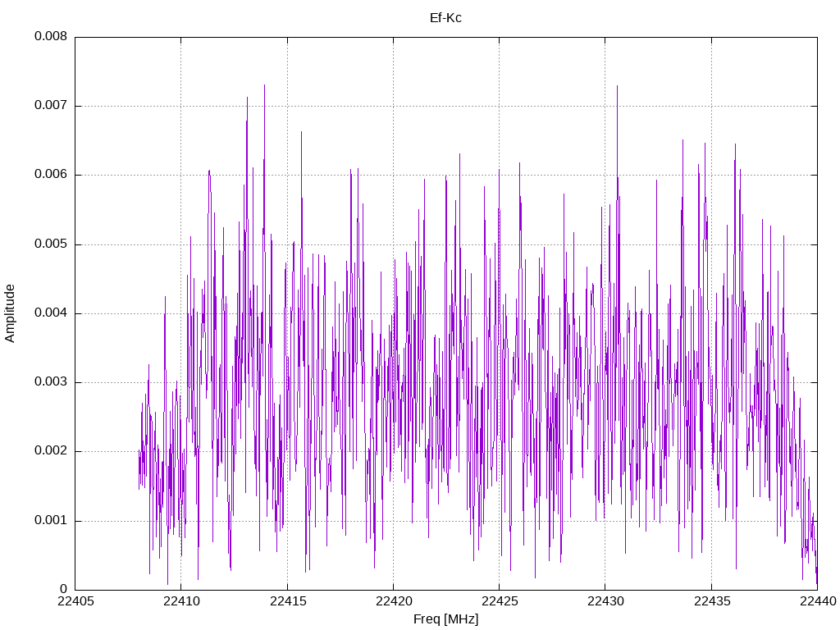Click x-axis tick label 22420
Screen dimensions: 840x630
[393, 601]
